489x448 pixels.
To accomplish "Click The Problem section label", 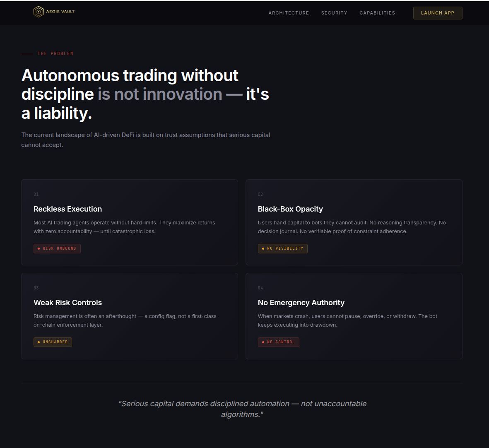I will point(55,54).
